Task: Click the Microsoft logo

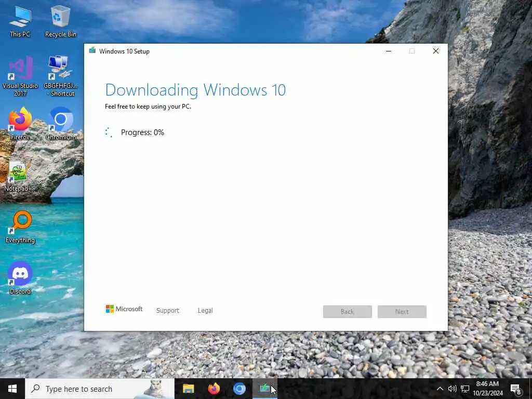Action: 124,309
